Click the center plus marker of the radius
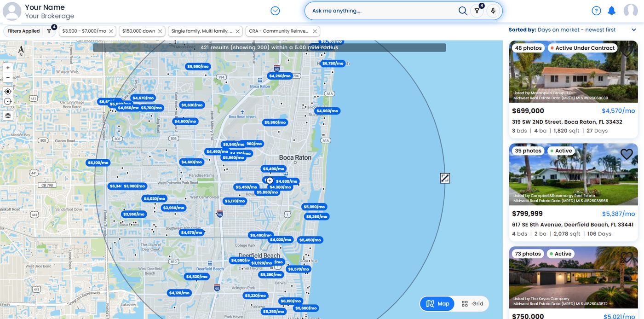 pos(270,180)
